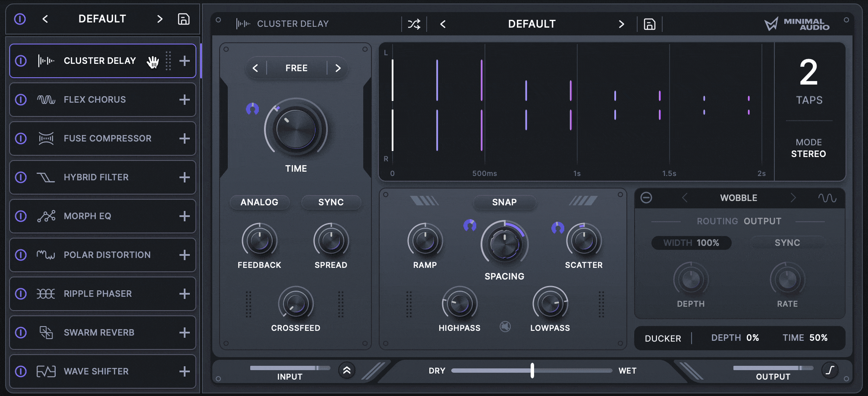Add Morph EQ with its plus icon
The image size is (868, 396).
click(185, 216)
